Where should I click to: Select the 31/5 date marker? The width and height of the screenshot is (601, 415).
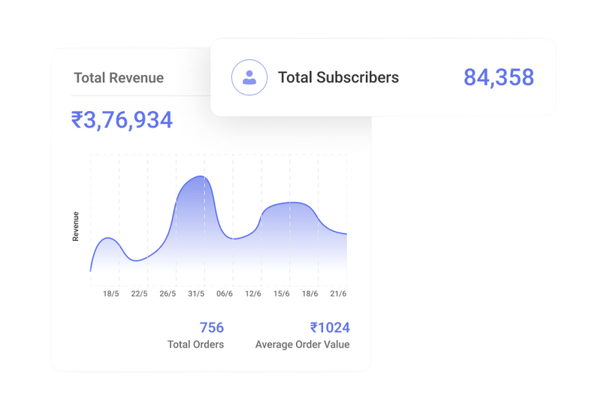coord(197,294)
